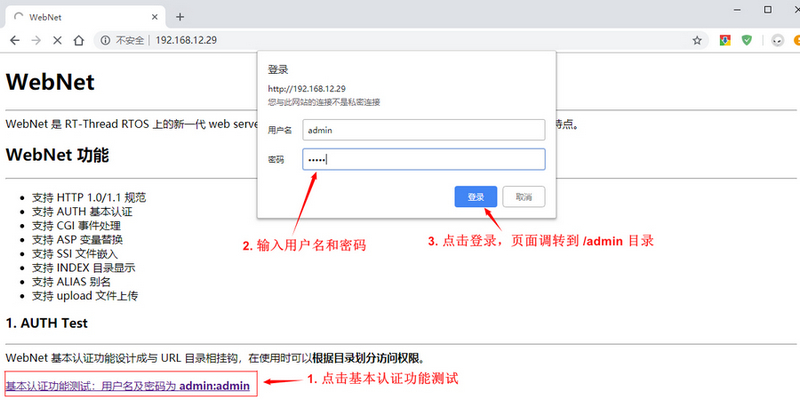Stop page loading with the X button
This screenshot has height=400, width=800.
pos(58,40)
